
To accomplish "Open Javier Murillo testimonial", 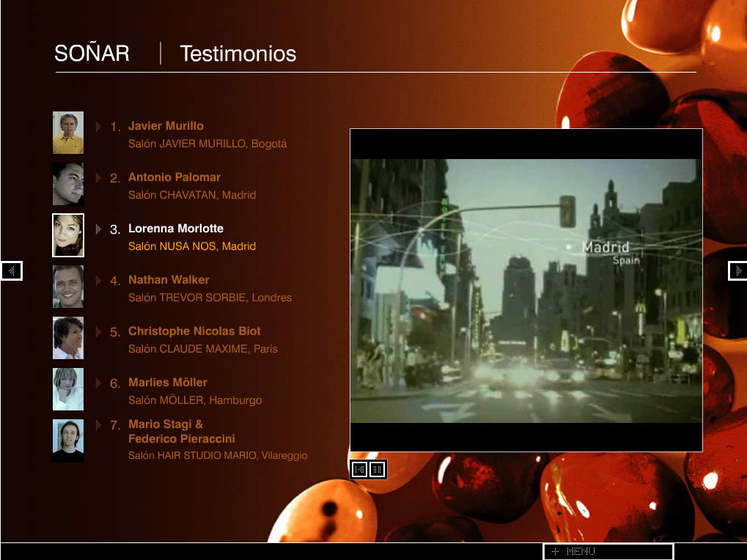I will coord(166,126).
